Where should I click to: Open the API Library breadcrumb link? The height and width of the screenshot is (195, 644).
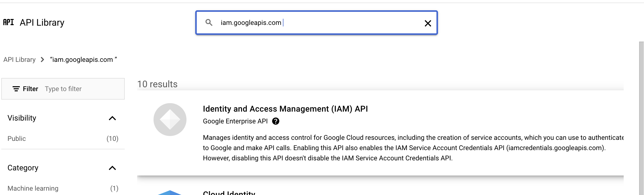tap(20, 60)
